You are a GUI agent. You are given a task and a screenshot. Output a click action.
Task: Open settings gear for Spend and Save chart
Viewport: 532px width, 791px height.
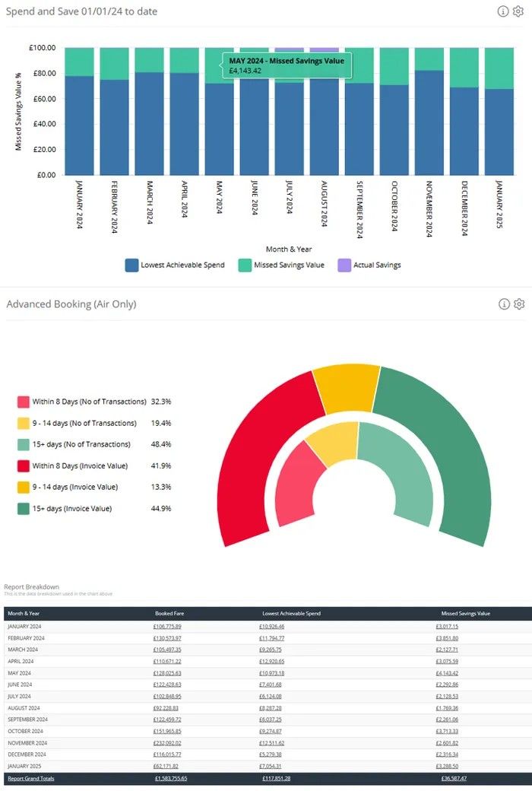tap(519, 11)
